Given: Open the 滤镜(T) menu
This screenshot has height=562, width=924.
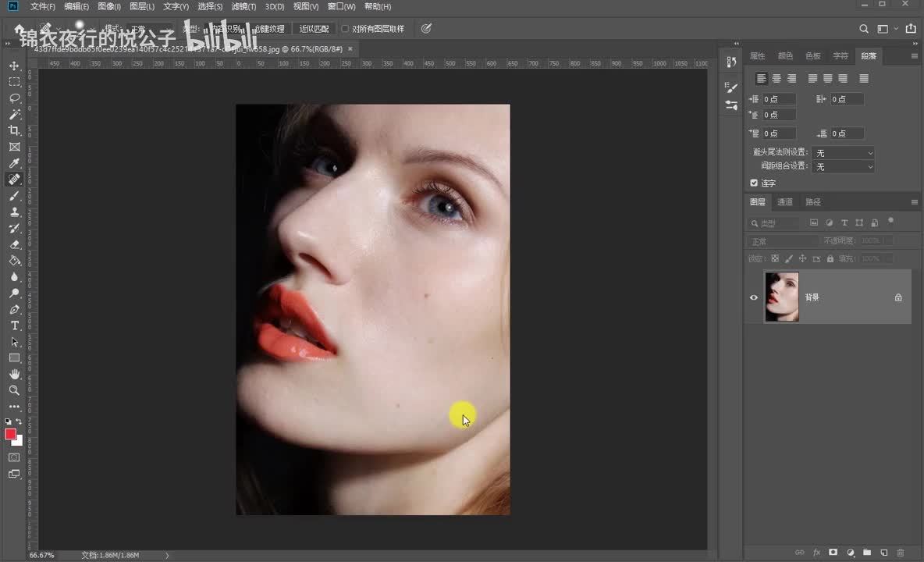Looking at the screenshot, I should pyautogui.click(x=243, y=6).
